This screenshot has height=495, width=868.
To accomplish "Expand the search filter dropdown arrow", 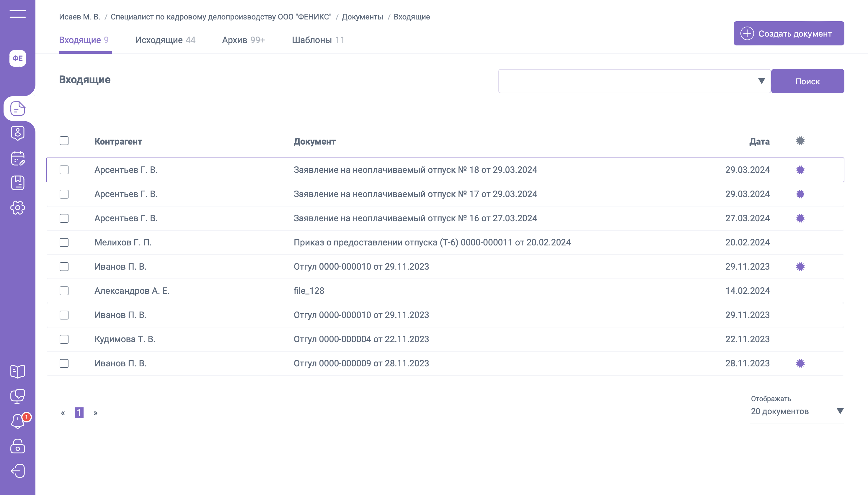I will pos(761,81).
